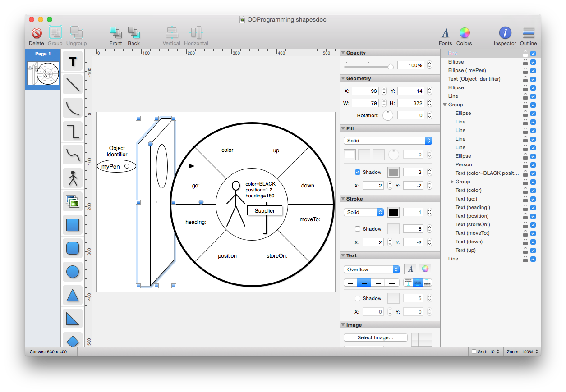
Task: Choose the rounded rectangle shape tool
Action: coord(72,248)
